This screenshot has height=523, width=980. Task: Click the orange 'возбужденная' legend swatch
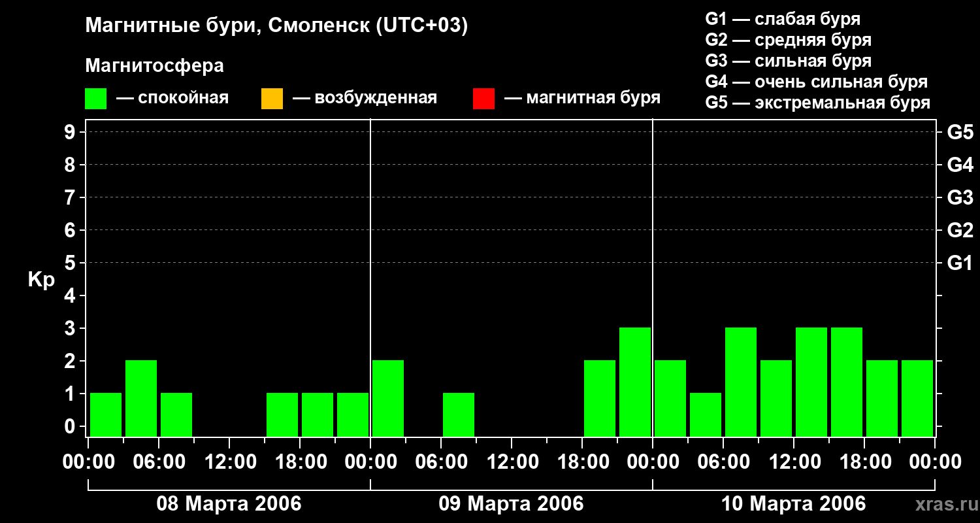click(272, 99)
